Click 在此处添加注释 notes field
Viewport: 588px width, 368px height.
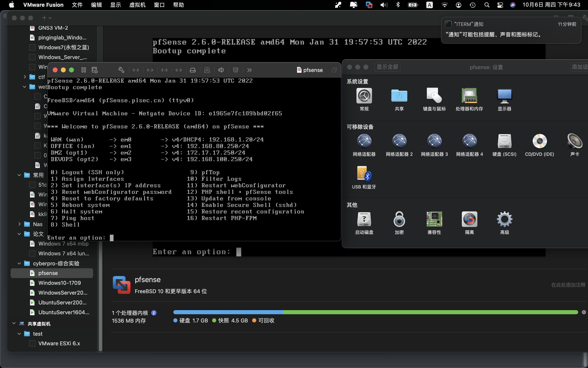click(568, 285)
